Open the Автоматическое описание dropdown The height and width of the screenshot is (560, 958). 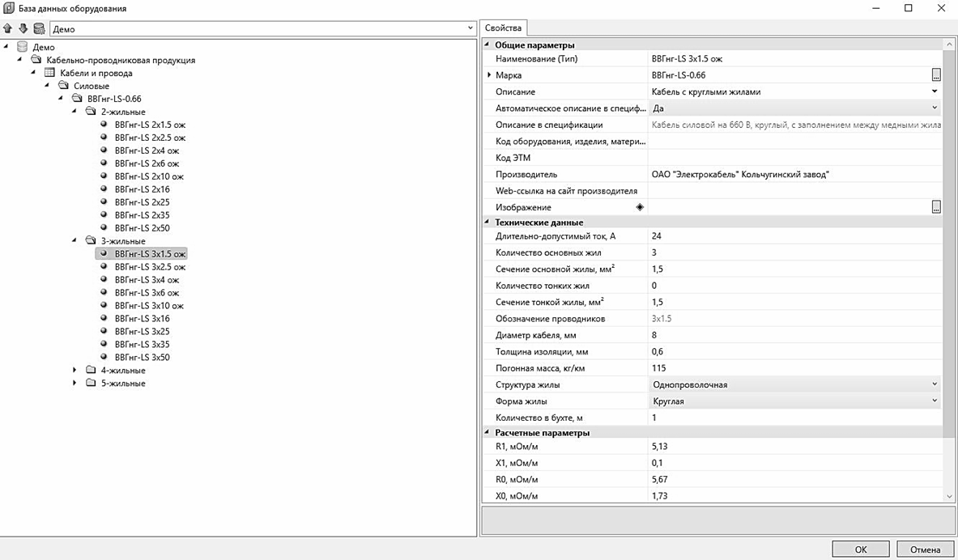(x=935, y=108)
